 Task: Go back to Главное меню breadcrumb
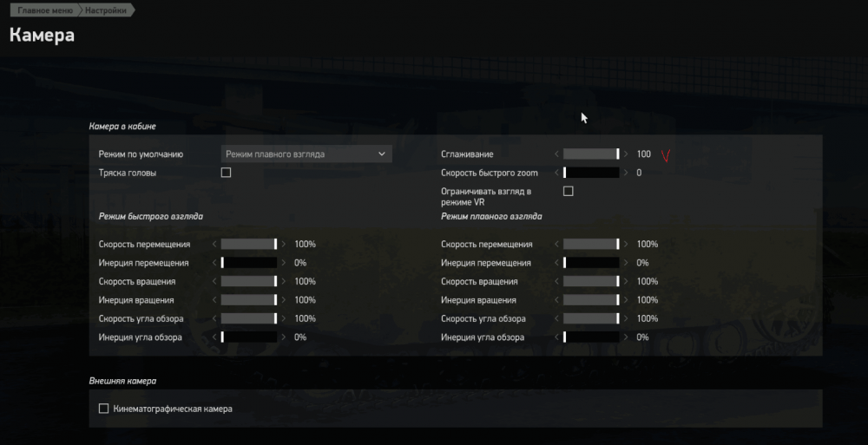(43, 10)
